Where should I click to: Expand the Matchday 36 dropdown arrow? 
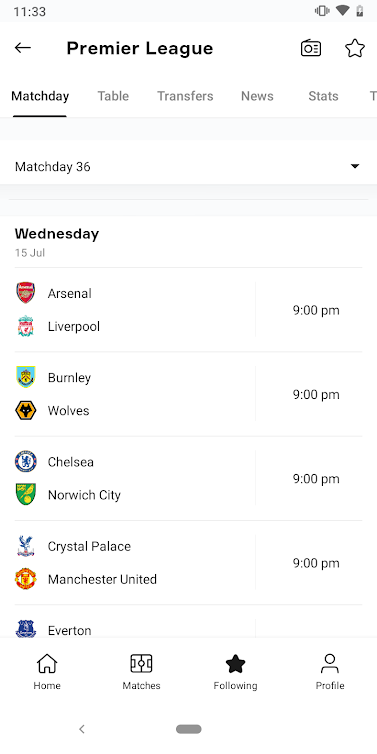click(355, 166)
